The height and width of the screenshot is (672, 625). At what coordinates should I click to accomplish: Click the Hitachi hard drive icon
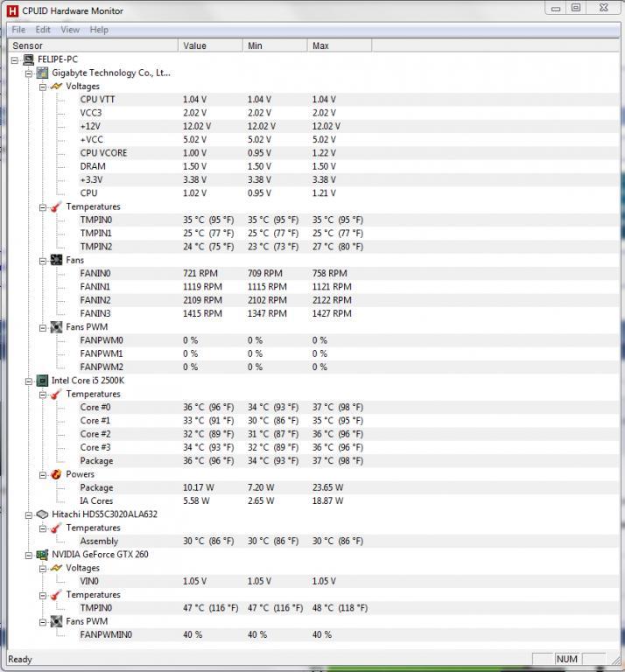click(x=42, y=514)
